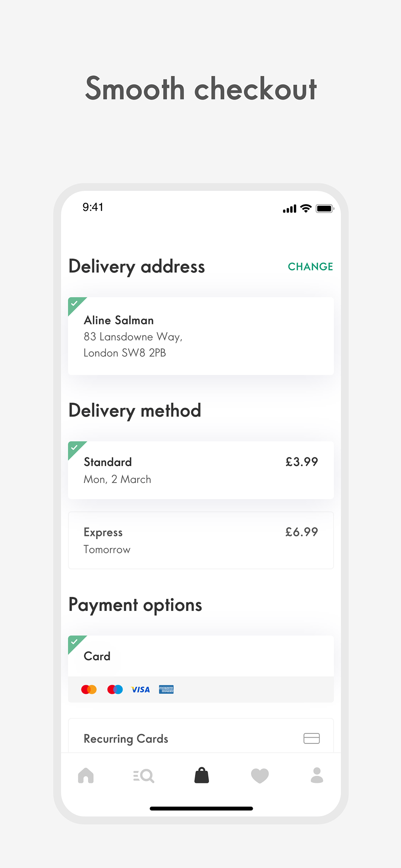Open the search and browse icon
Image resolution: width=401 pixels, height=868 pixels.
[x=144, y=776]
